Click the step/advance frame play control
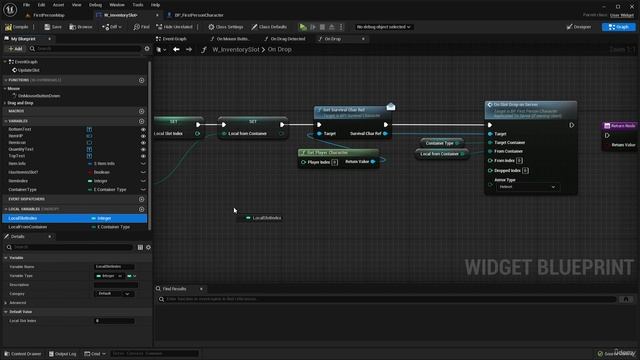 313,27
